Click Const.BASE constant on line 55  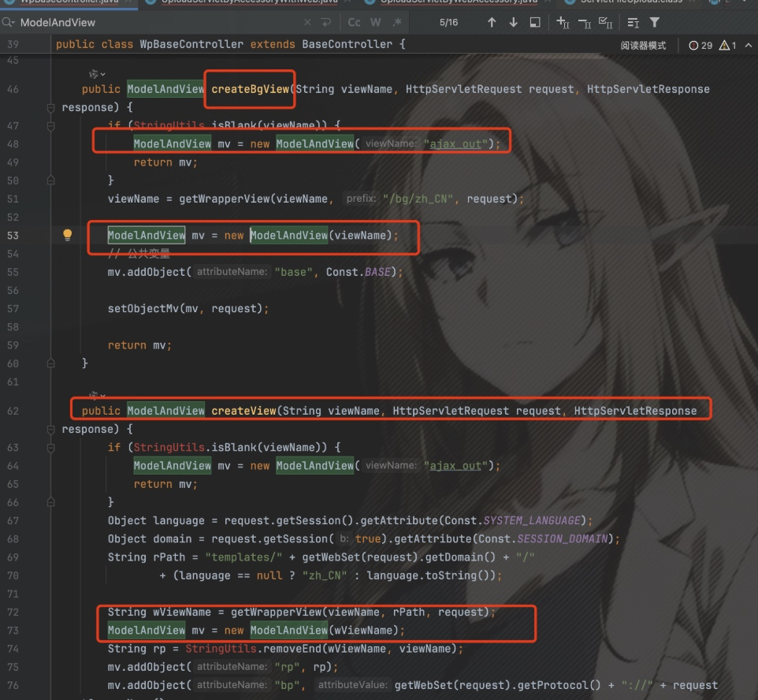(359, 272)
